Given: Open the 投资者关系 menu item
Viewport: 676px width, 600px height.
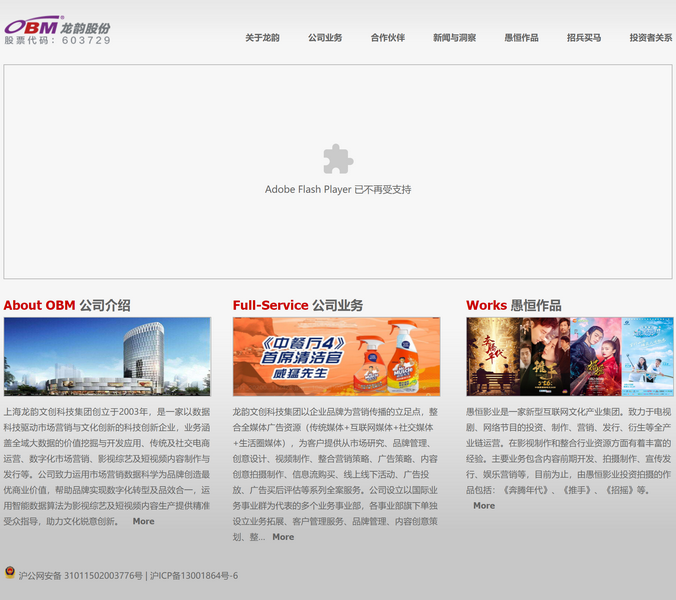Looking at the screenshot, I should [x=650, y=38].
